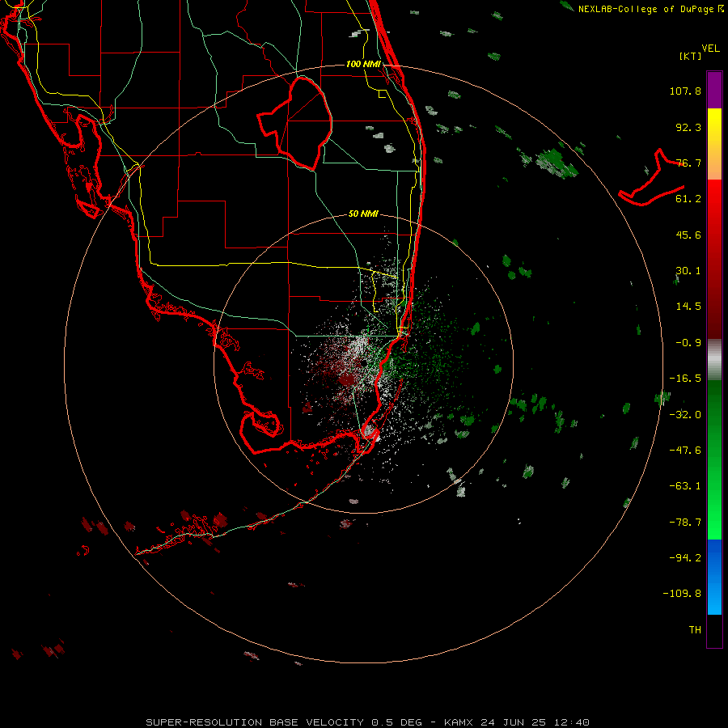Click the 14.5 velocity scale value

click(x=688, y=307)
